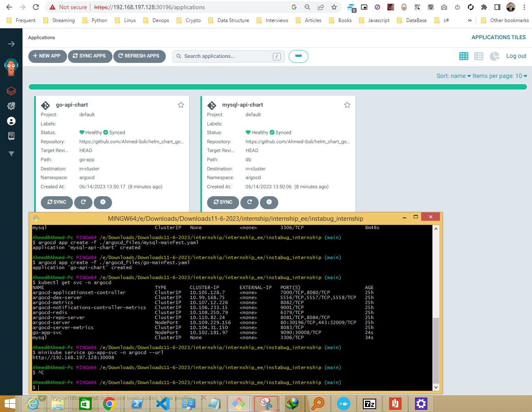Open the Settings gears icon in sidebar
The image size is (532, 412).
click(x=11, y=106)
